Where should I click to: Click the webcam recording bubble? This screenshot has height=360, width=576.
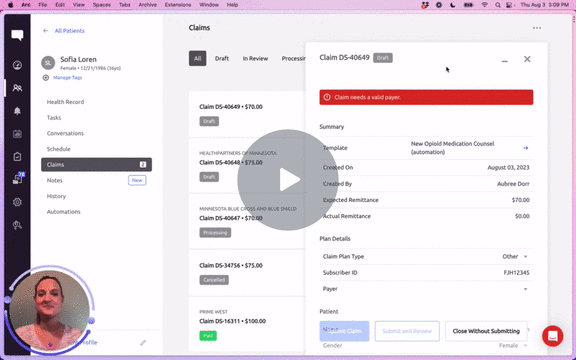[49, 310]
